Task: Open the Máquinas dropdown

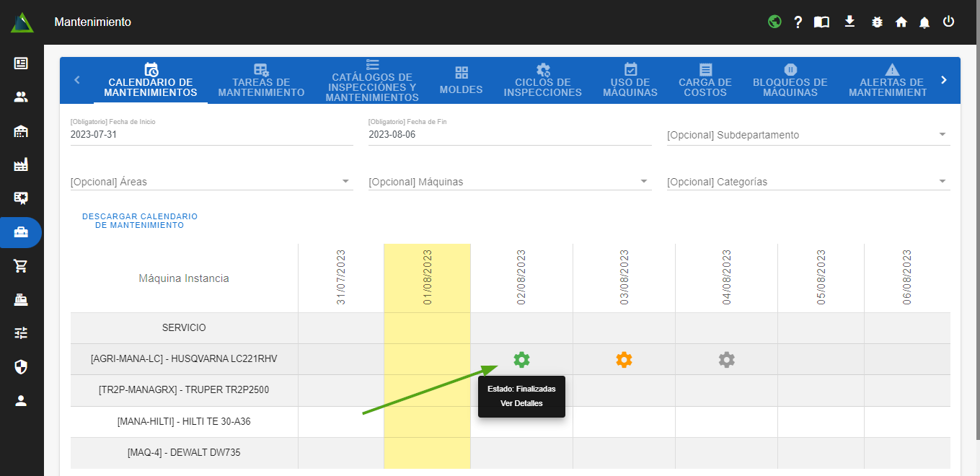Action: pyautogui.click(x=509, y=182)
